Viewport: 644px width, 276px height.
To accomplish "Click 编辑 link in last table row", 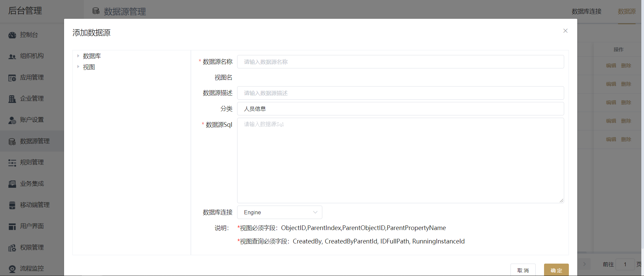I will click(611, 140).
